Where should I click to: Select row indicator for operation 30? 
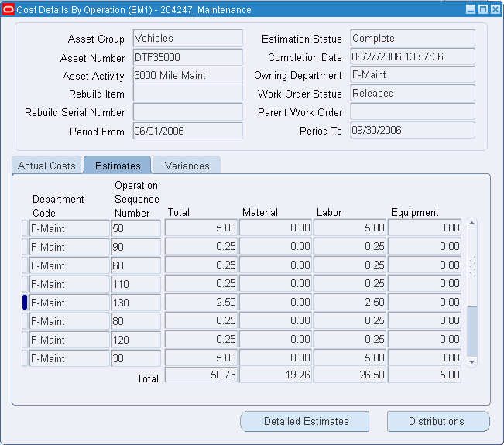(25, 358)
